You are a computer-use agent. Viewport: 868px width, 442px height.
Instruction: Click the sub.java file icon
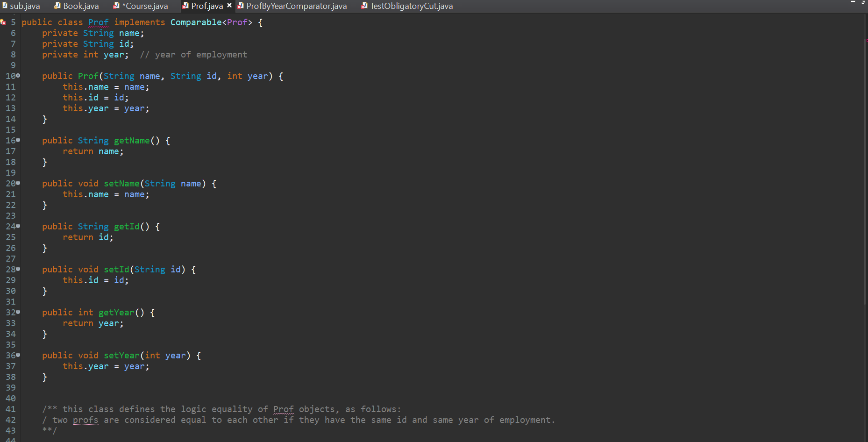[x=5, y=6]
